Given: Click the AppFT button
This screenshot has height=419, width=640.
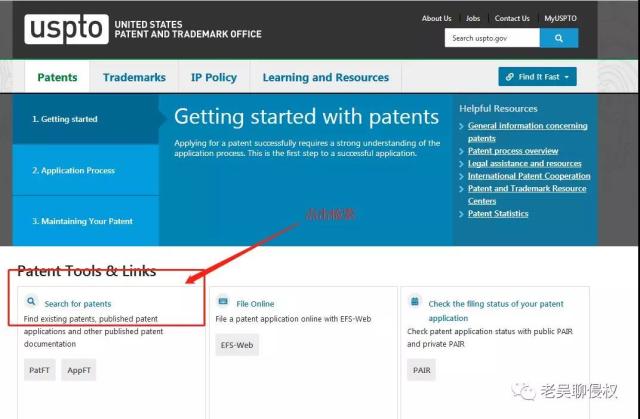Looking at the screenshot, I should [79, 370].
